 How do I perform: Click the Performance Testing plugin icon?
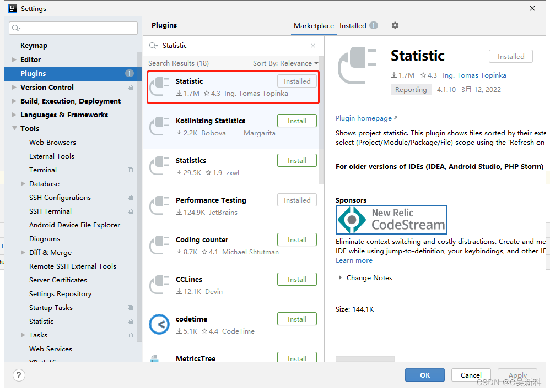(159, 205)
